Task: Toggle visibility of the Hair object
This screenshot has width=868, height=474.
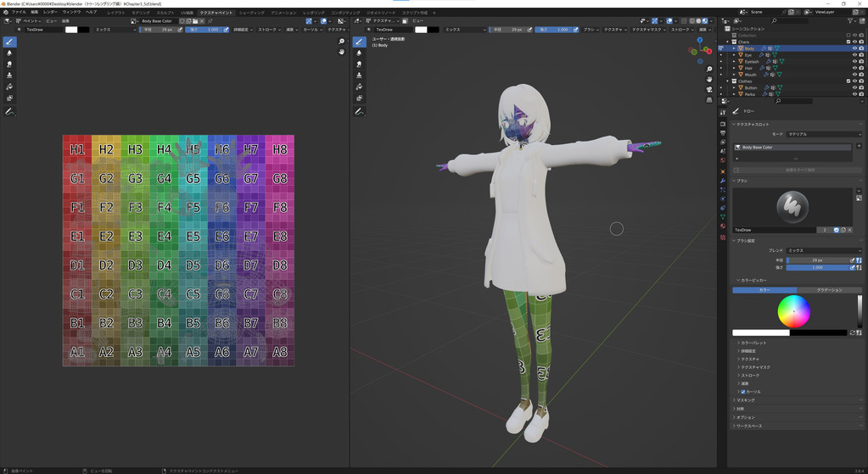Action: (x=854, y=68)
